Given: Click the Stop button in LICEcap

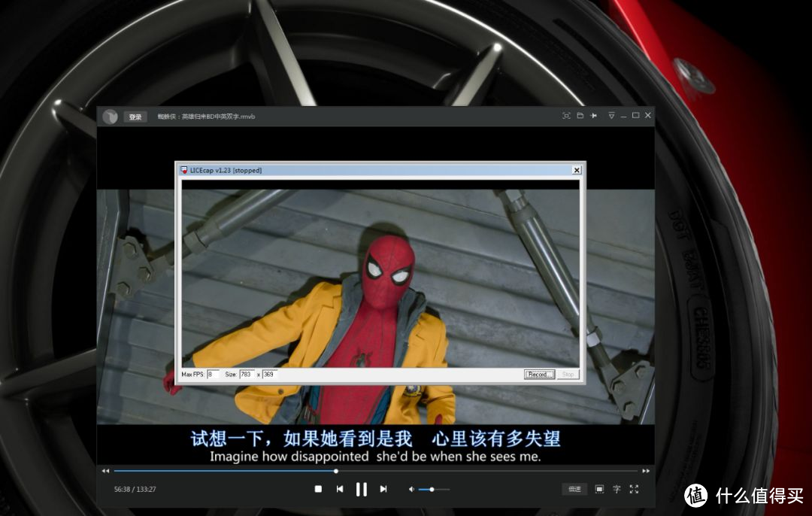Looking at the screenshot, I should 568,374.
